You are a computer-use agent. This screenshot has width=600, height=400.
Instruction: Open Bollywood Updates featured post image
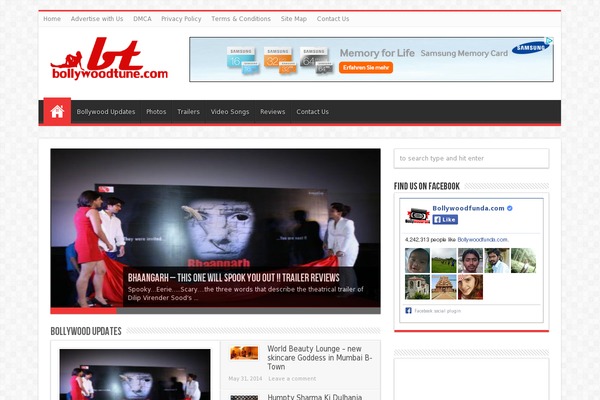[135, 374]
